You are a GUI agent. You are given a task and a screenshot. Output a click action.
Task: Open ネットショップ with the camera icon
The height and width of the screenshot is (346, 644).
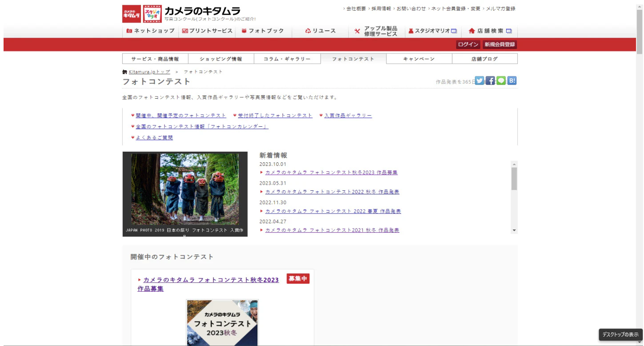pos(150,31)
